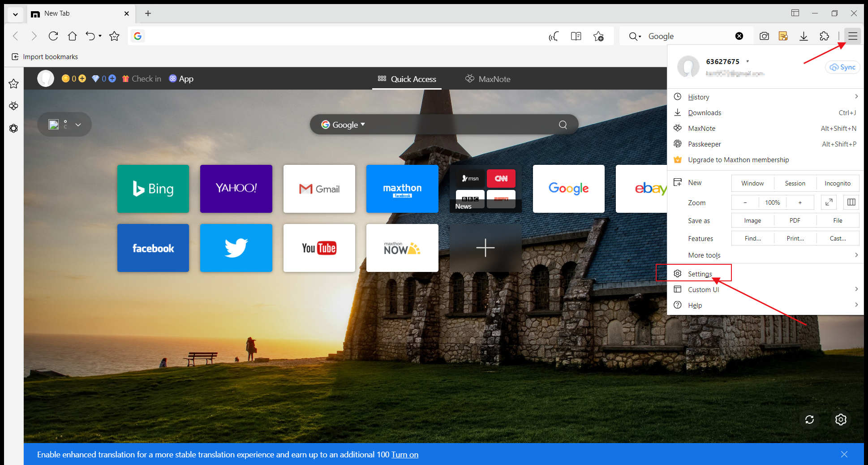Screen dimensions: 868x465
Task: Expand the account name dropdown arrow
Action: (x=748, y=61)
